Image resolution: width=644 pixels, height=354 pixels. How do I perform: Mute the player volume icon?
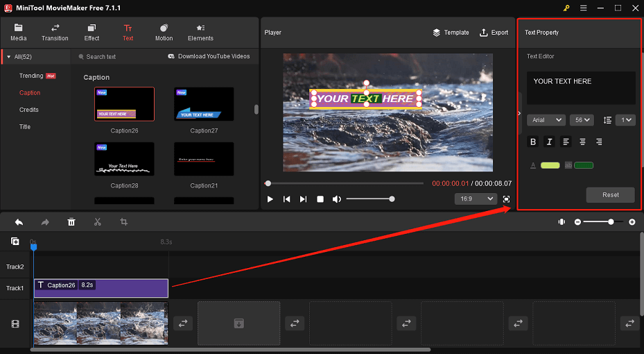pyautogui.click(x=337, y=199)
